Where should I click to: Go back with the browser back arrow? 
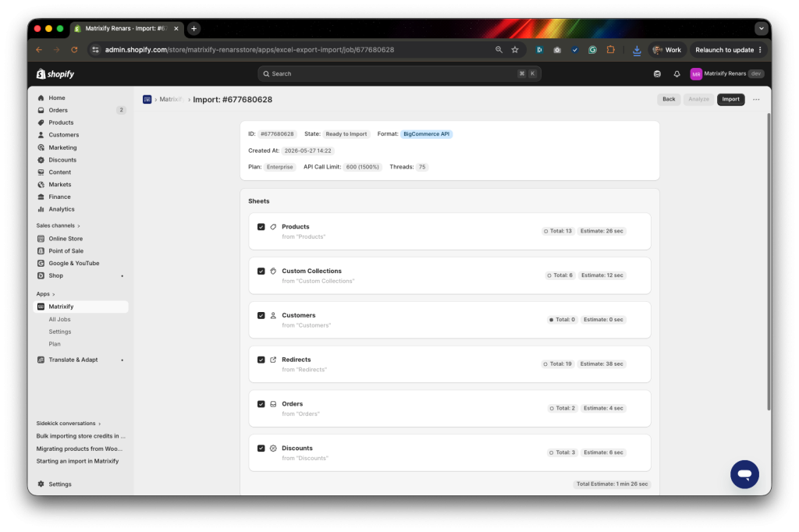point(39,50)
